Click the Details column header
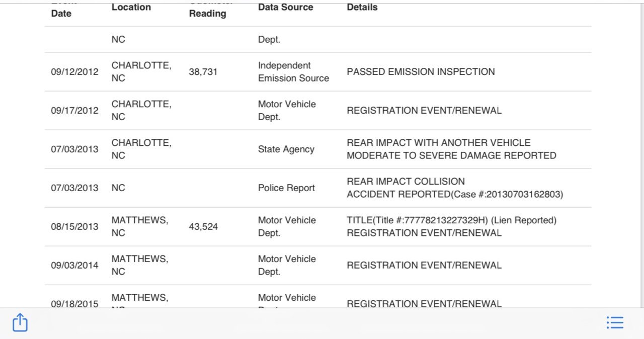This screenshot has height=339, width=644. [x=362, y=7]
